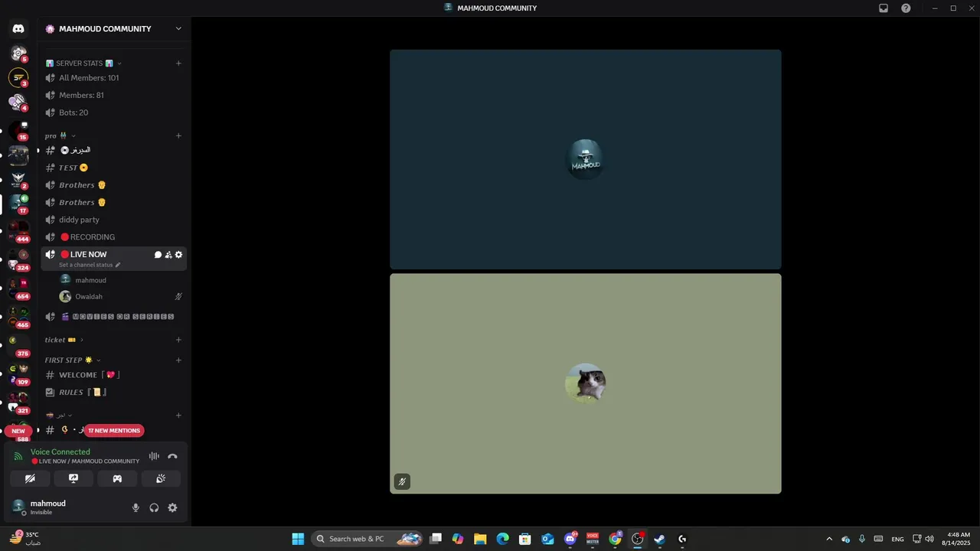Join the MOVIES OR SERIES voice channel
This screenshot has width=980, height=551.
(x=113, y=317)
